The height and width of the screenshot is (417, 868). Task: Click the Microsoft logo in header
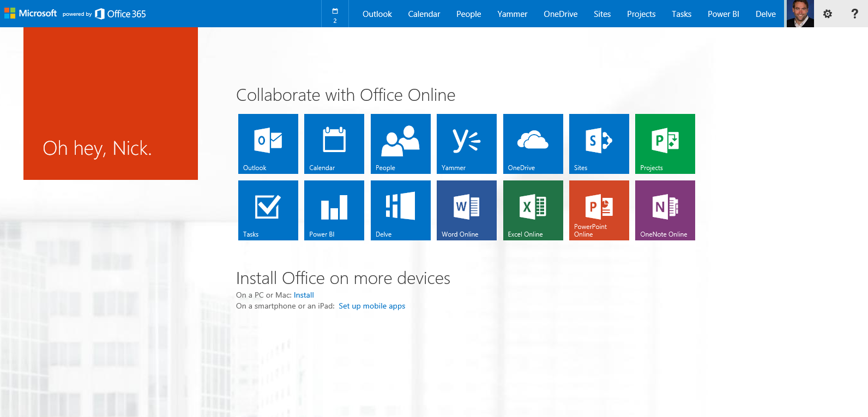coord(31,13)
